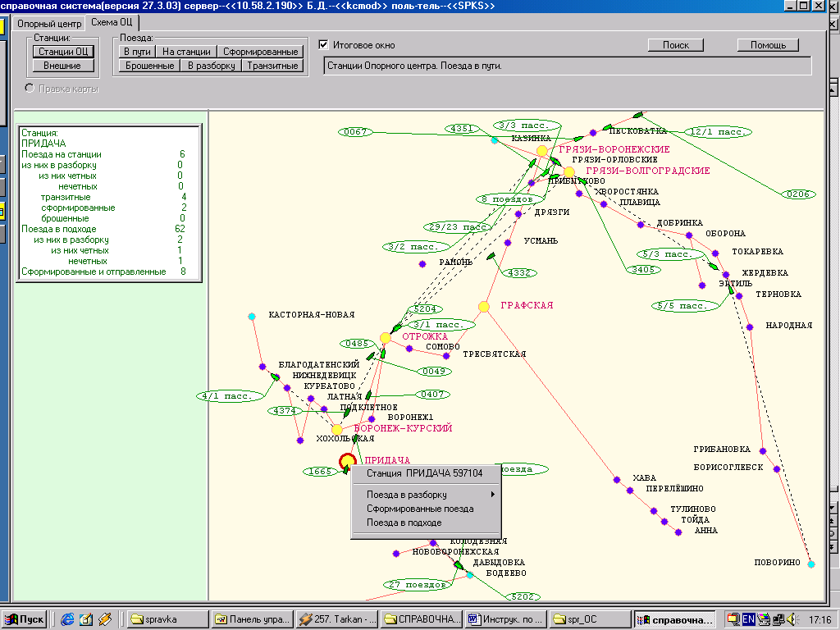Switch to 'Панель упра...' taskbar item
This screenshot has width=840, height=630.
tap(253, 619)
